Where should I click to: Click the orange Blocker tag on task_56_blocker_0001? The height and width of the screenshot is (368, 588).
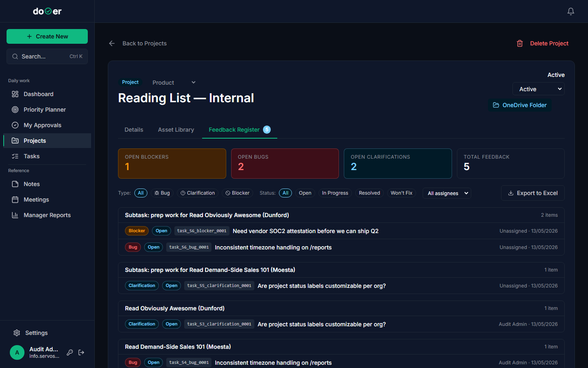point(137,231)
